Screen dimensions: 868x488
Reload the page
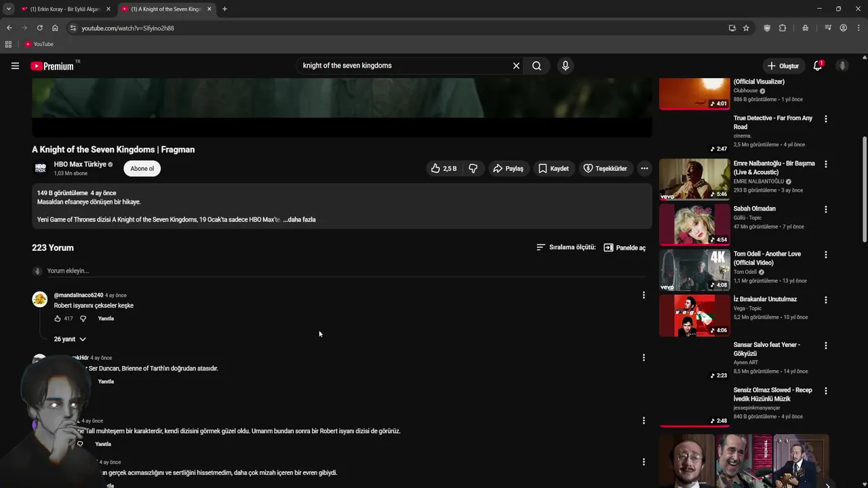click(39, 28)
